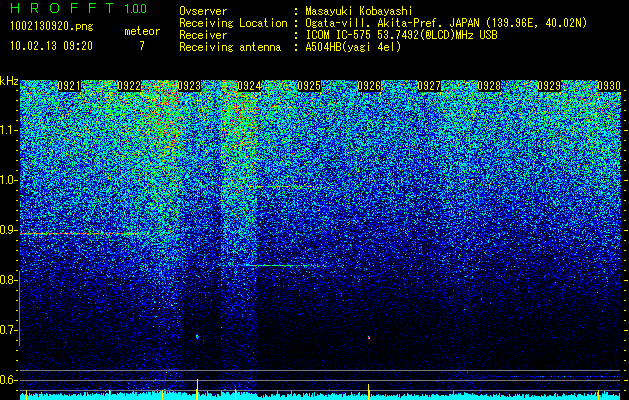The height and width of the screenshot is (400, 629).
Task: Click the yellow meteor marker nearest 0930
Action: (598, 394)
